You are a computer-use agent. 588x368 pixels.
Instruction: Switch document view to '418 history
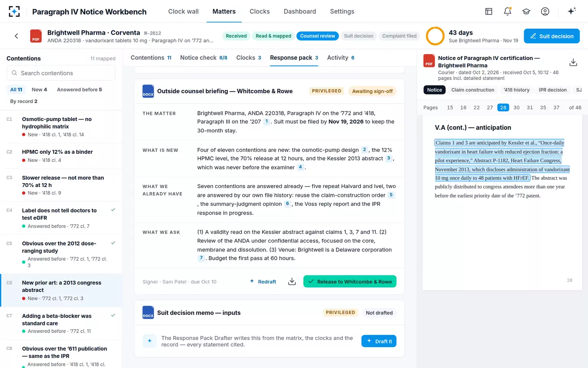coord(517,90)
